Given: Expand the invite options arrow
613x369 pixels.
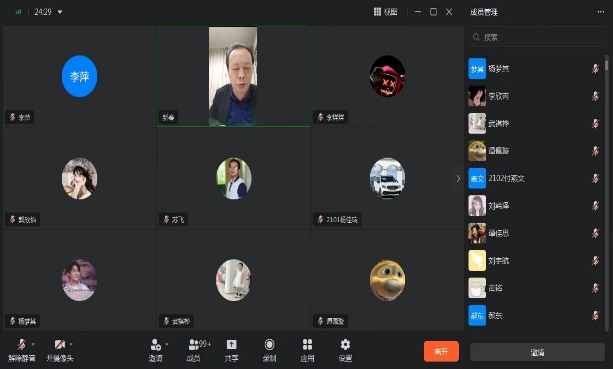Looking at the screenshot, I should [x=167, y=344].
